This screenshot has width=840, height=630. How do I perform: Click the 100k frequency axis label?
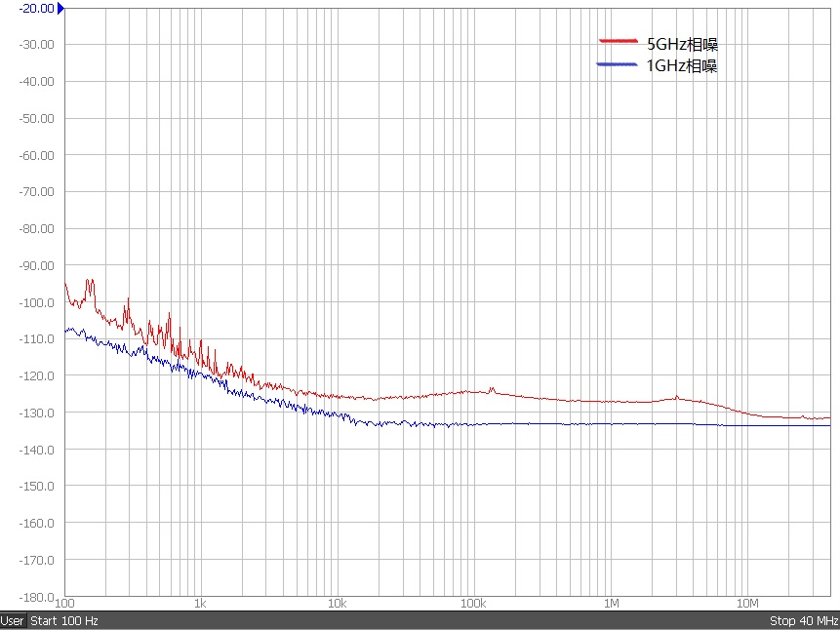[473, 604]
